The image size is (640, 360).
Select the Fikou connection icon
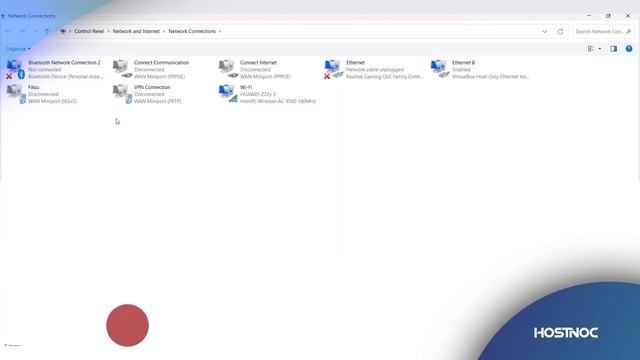point(16,94)
